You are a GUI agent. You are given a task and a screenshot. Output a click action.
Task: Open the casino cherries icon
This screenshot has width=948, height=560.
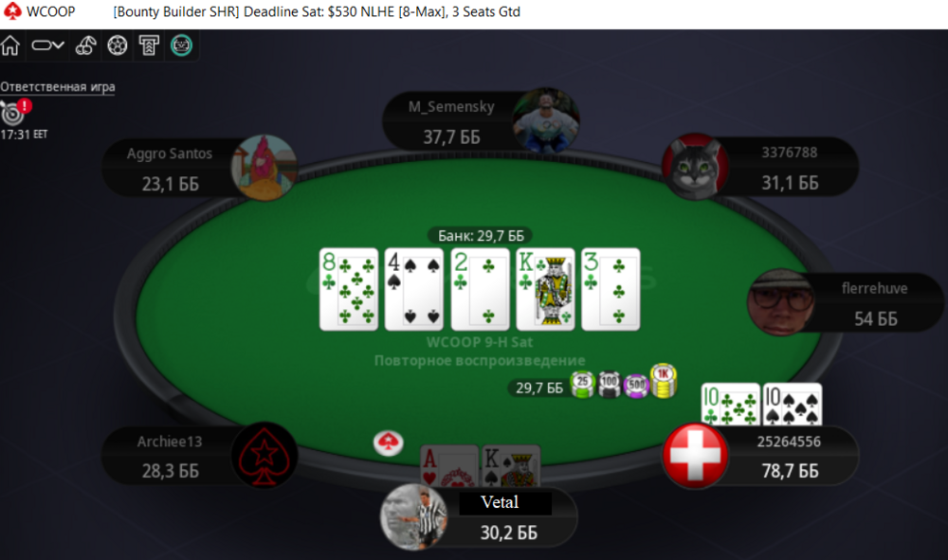pyautogui.click(x=85, y=45)
